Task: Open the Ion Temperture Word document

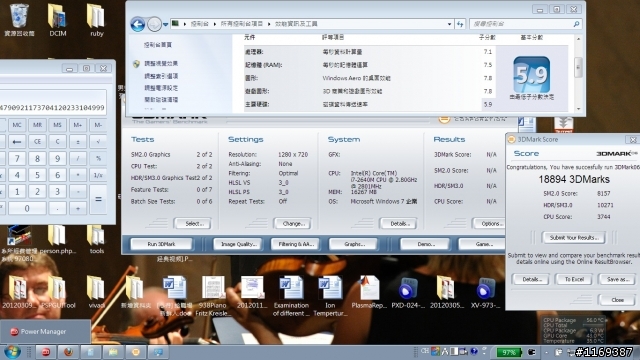Action: [x=329, y=296]
